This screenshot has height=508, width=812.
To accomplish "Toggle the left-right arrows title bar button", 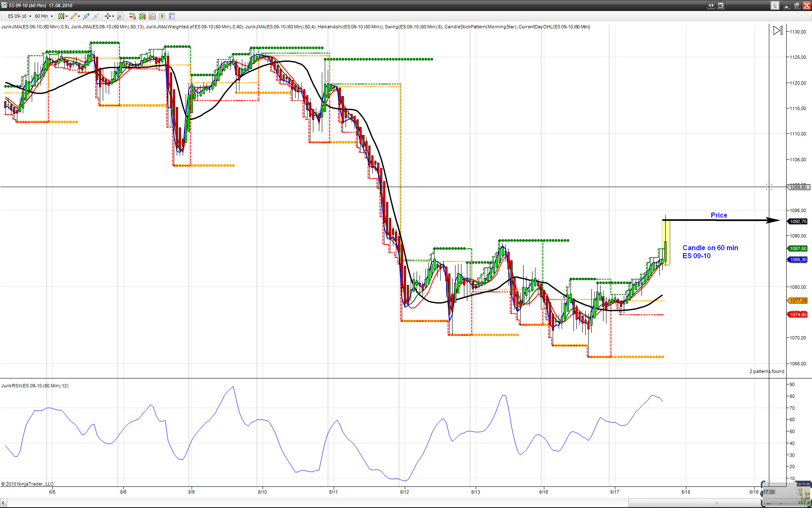I will 711,6.
